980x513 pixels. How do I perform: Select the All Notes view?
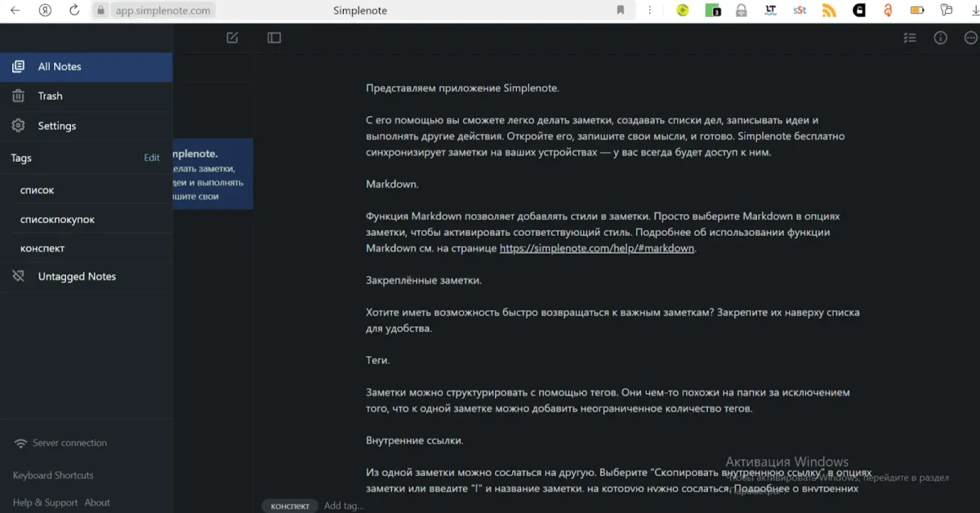click(60, 66)
